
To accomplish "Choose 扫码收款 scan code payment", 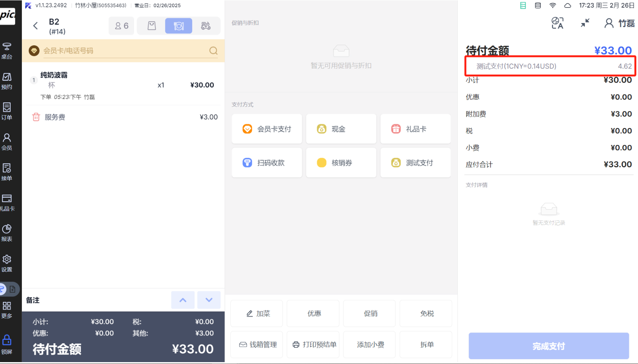I will [x=267, y=163].
